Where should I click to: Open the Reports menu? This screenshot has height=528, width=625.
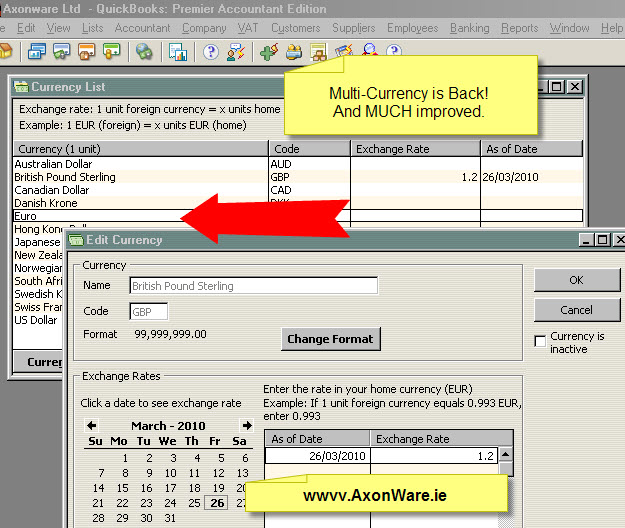519,28
